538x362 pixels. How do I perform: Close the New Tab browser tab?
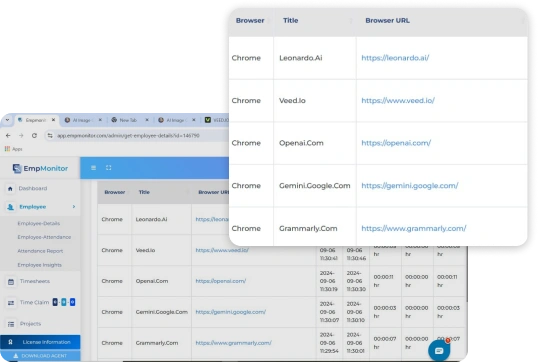[x=147, y=120]
